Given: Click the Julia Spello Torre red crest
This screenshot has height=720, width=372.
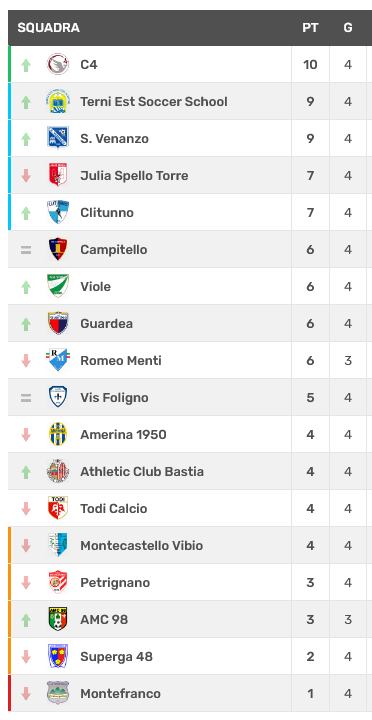Looking at the screenshot, I should tap(58, 175).
